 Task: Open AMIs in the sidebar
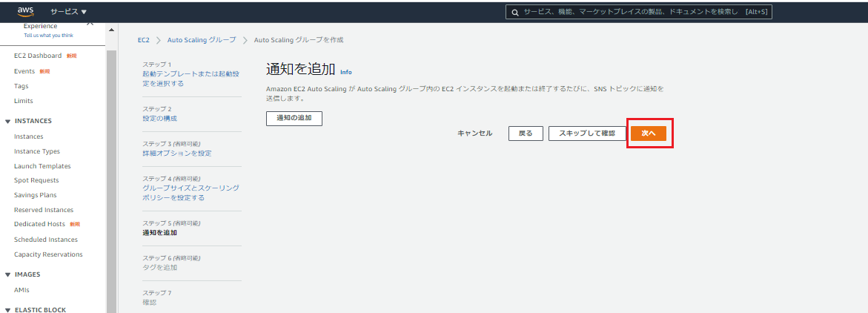click(21, 290)
